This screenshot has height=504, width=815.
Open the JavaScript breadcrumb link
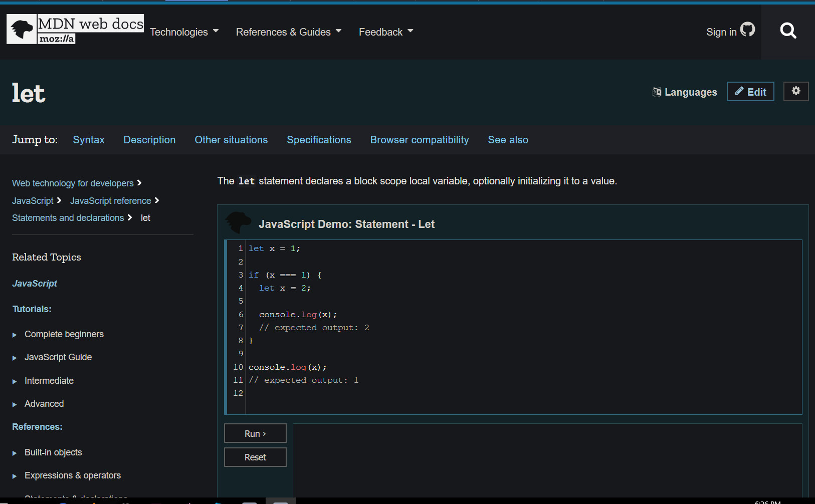click(x=33, y=201)
